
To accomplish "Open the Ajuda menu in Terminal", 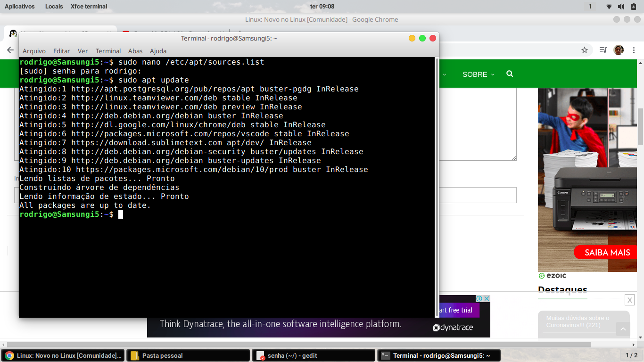I will [x=158, y=51].
